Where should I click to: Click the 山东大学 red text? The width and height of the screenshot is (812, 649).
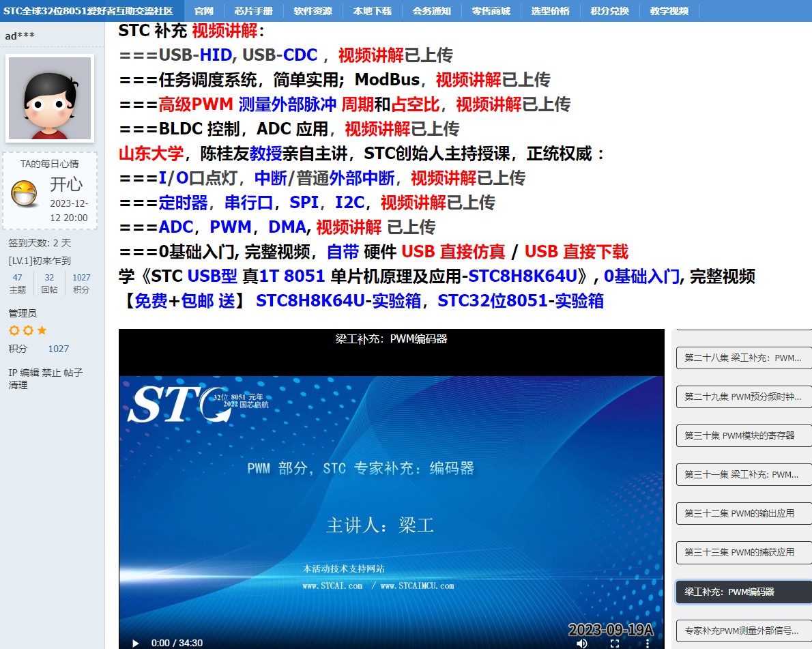(x=151, y=154)
